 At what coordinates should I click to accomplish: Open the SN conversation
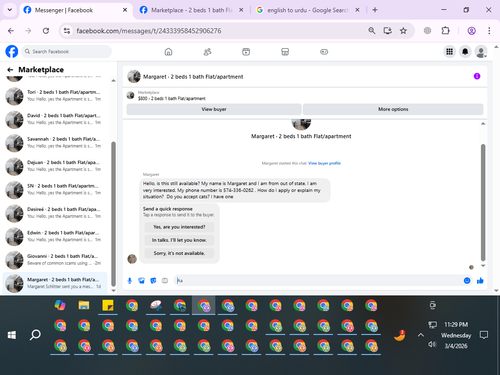tap(55, 190)
